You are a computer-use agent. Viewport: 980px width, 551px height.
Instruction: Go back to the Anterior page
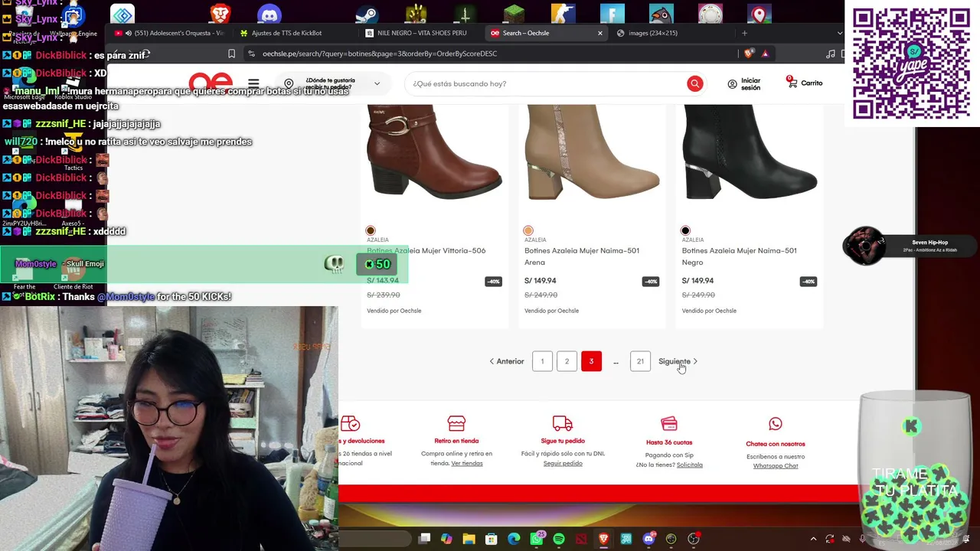(507, 361)
